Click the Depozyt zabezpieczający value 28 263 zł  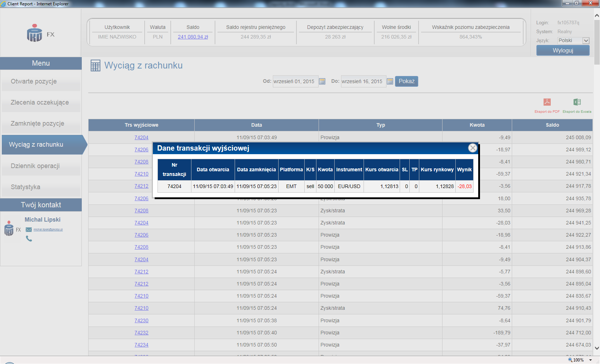335,37
